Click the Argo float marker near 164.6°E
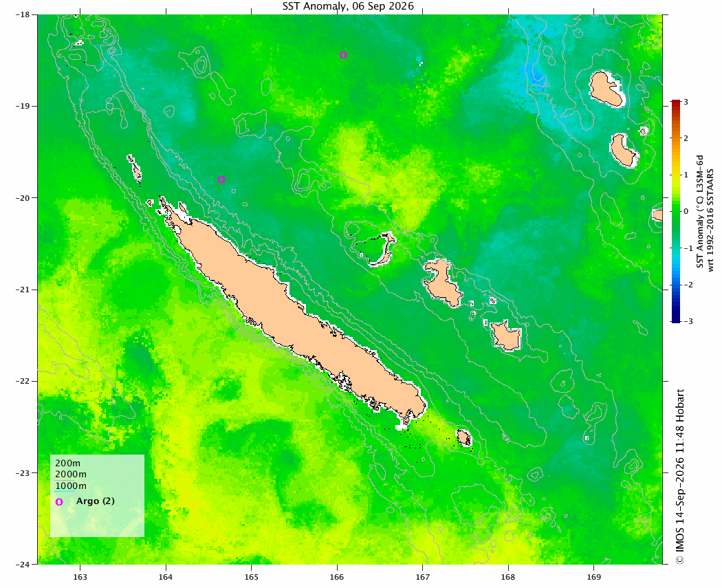 click(221, 179)
